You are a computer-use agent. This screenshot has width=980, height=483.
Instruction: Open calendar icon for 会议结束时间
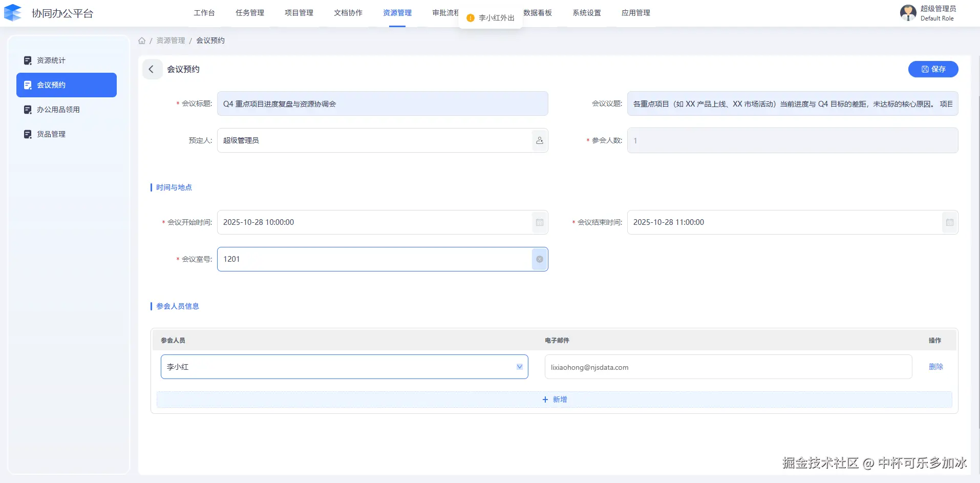949,222
